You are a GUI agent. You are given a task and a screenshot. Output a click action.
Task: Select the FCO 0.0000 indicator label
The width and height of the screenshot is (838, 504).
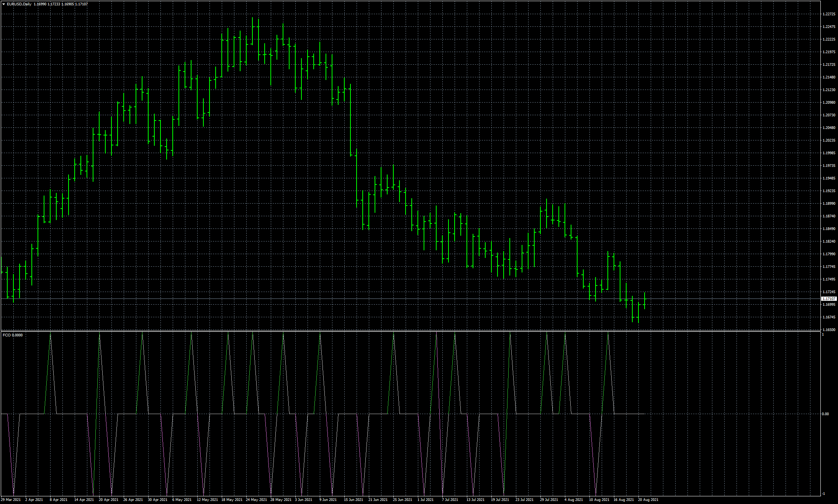13,335
